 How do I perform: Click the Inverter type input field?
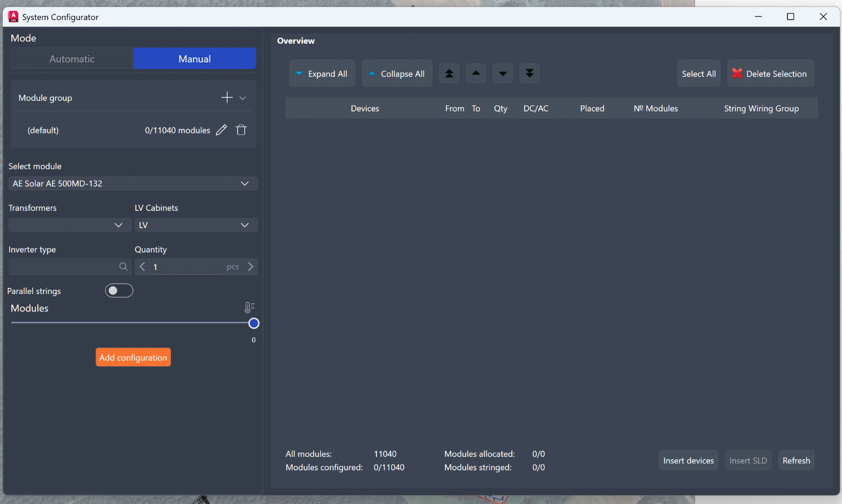point(70,266)
